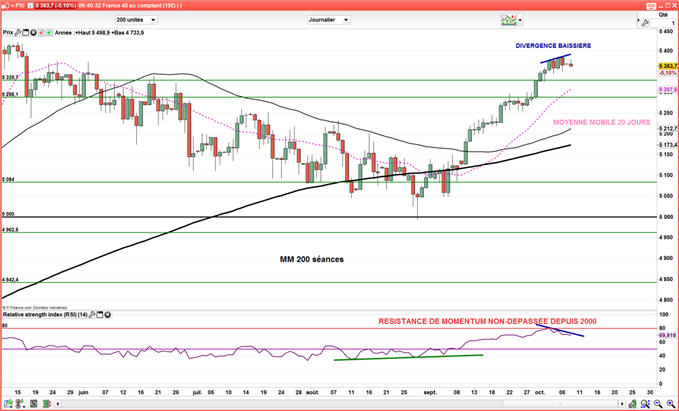
Task: Click the MM 200 séances label
Action: [x=312, y=259]
